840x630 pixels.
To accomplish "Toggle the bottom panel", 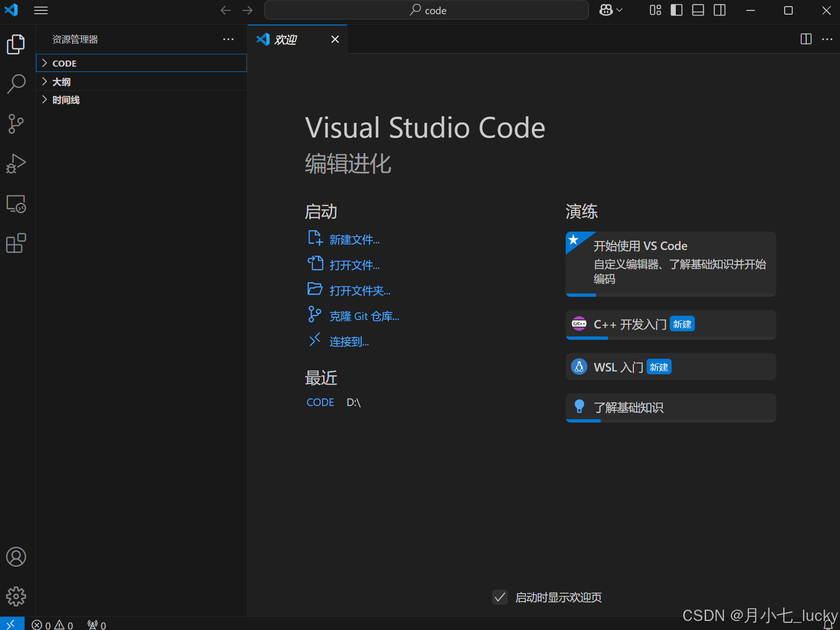I will [x=698, y=10].
